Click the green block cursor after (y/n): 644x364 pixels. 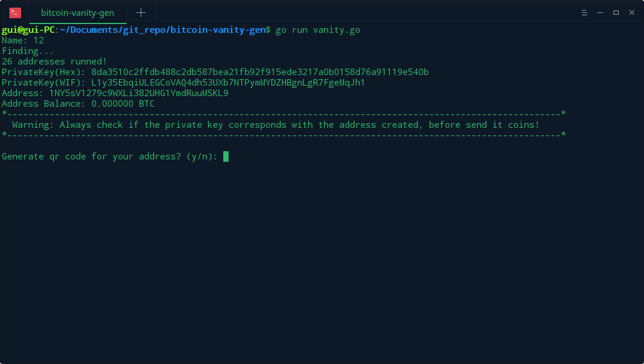pyautogui.click(x=226, y=157)
